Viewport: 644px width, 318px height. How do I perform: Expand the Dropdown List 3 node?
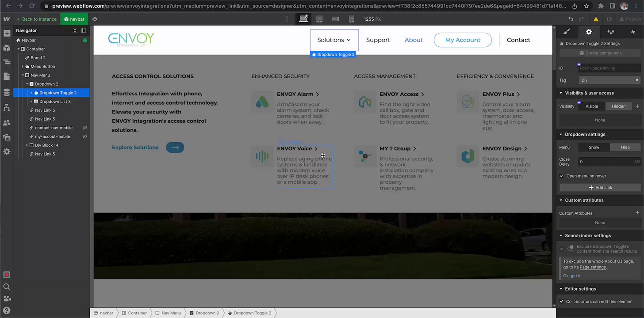31,102
